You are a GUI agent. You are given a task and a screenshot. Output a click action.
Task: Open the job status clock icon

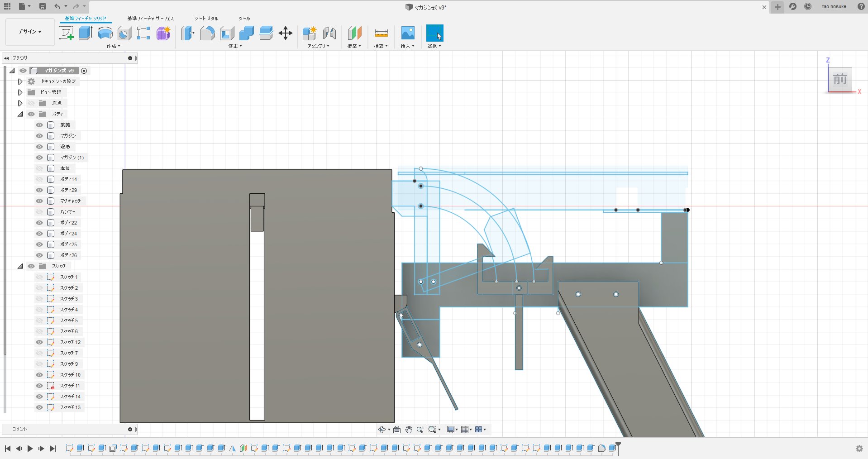pos(808,6)
